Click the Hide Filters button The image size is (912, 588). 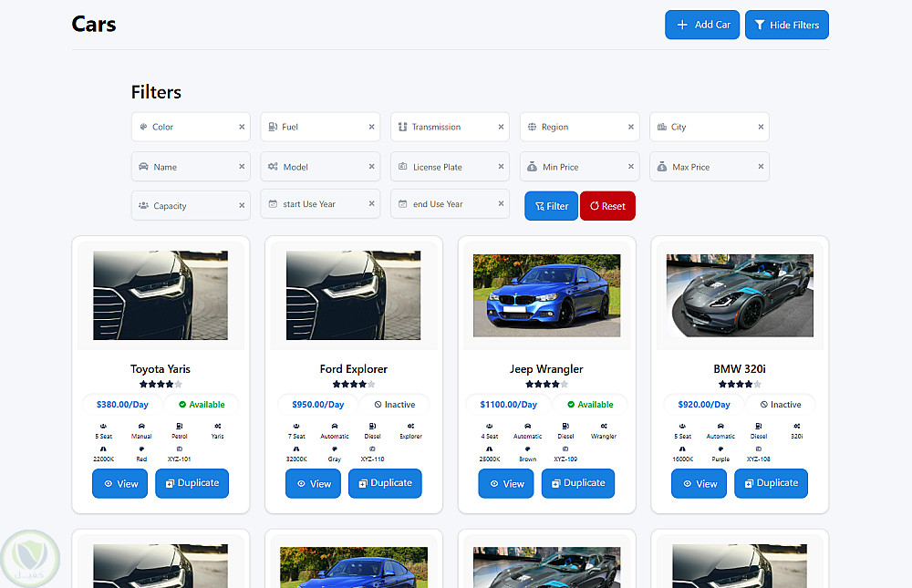786,25
